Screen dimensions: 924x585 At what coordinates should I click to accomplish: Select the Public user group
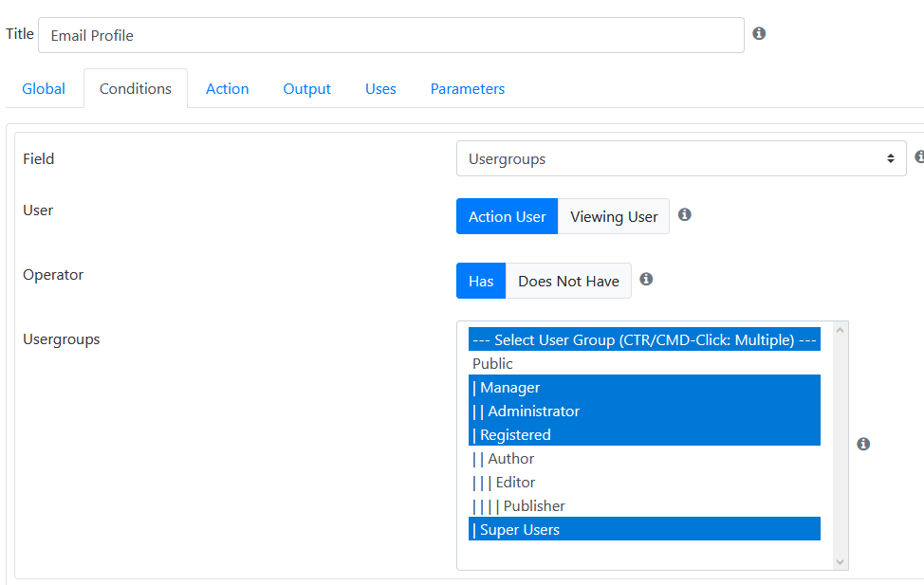645,363
